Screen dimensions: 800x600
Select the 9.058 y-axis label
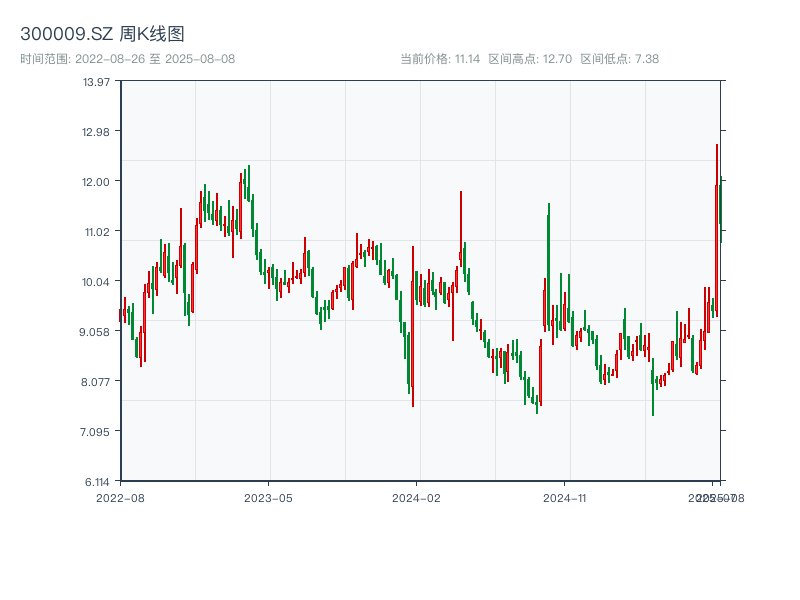point(94,331)
